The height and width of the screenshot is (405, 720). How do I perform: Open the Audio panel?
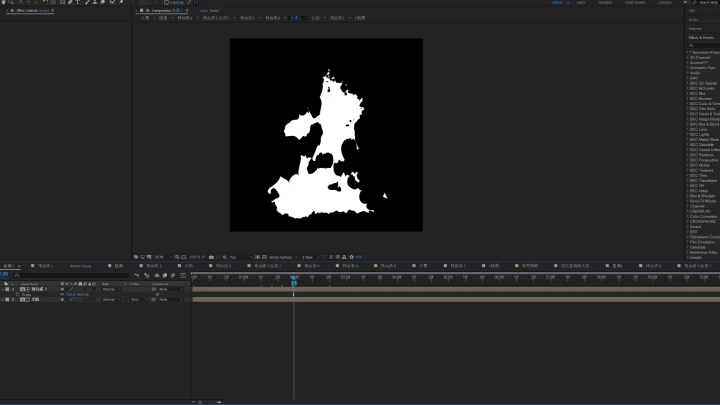(x=693, y=20)
